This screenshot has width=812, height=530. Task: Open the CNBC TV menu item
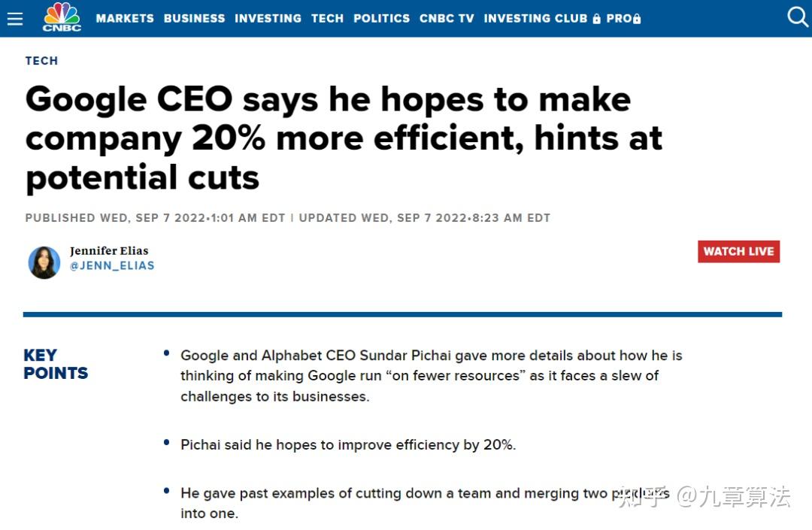447,19
